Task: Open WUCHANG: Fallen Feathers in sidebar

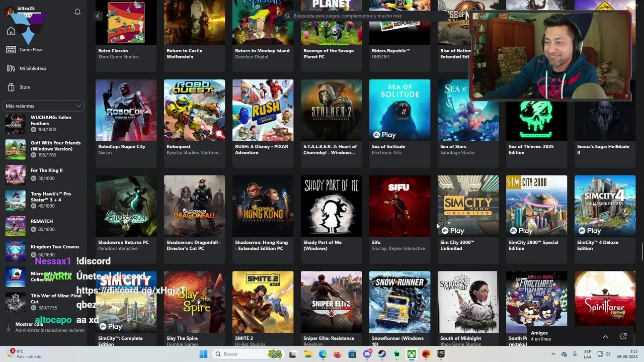Action: pos(43,124)
